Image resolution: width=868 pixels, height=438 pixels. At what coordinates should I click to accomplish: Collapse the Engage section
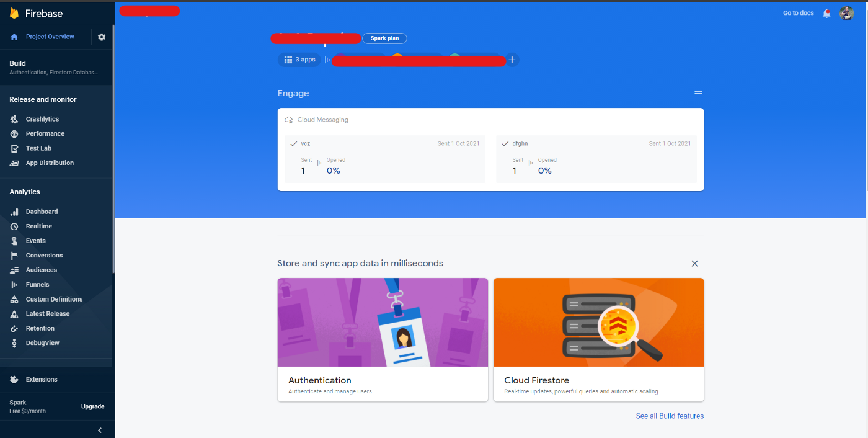click(698, 93)
